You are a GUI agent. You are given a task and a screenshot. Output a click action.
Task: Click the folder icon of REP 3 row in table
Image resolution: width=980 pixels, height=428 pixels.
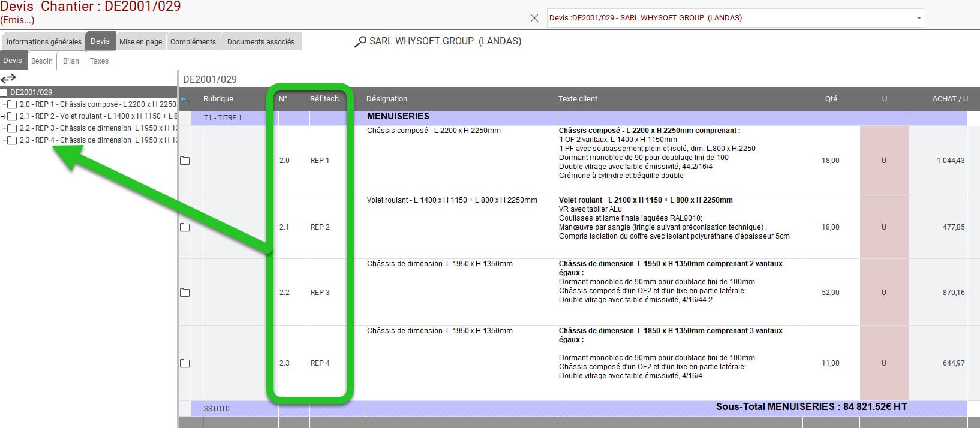185,293
